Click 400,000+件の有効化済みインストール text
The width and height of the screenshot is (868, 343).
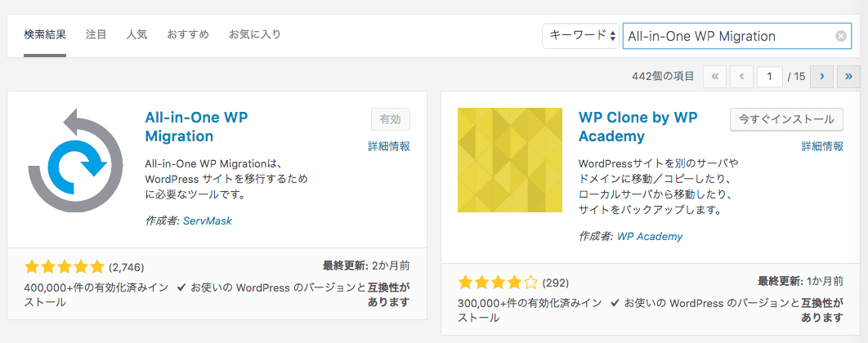(x=95, y=295)
